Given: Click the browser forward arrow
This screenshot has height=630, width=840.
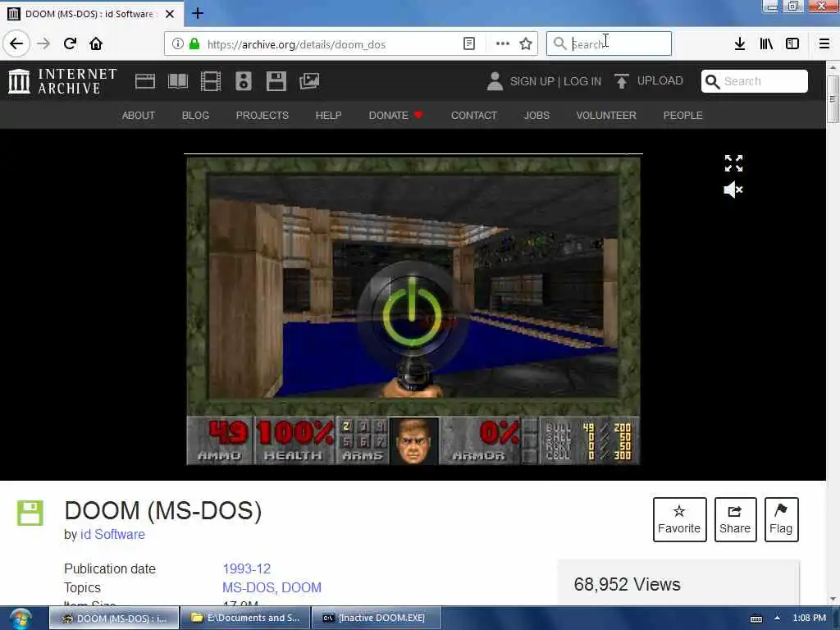Looking at the screenshot, I should [x=43, y=43].
